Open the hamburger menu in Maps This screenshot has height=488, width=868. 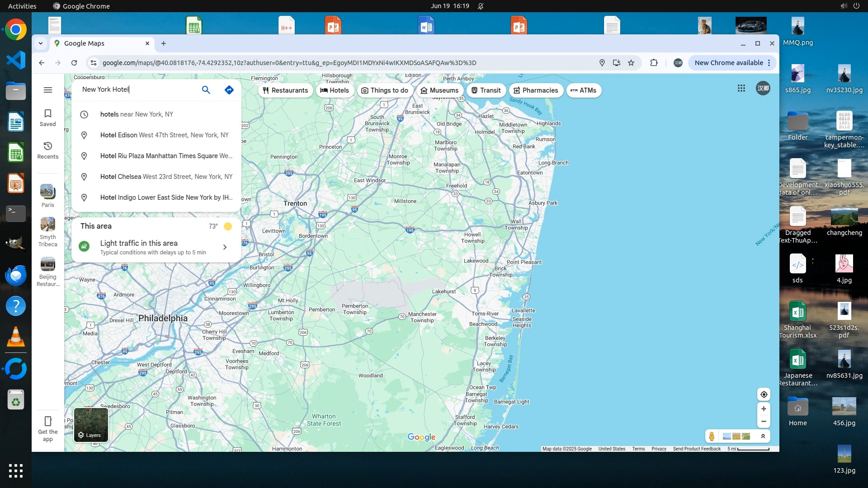48,90
